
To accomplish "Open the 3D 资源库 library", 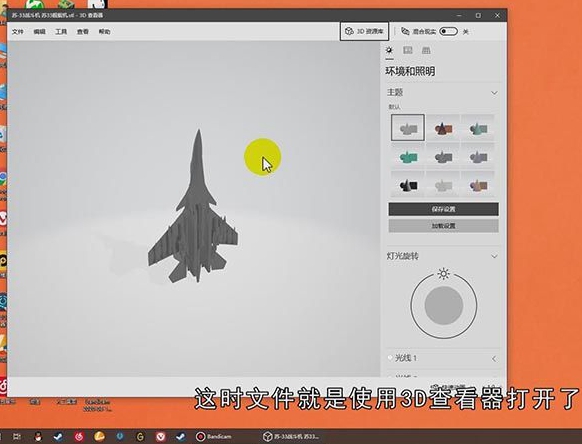I will [364, 32].
